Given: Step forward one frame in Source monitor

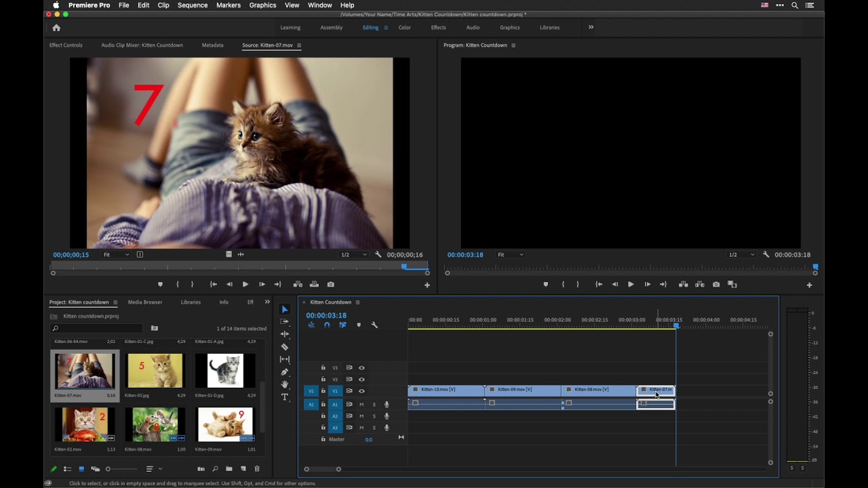Looking at the screenshot, I should coord(262,284).
